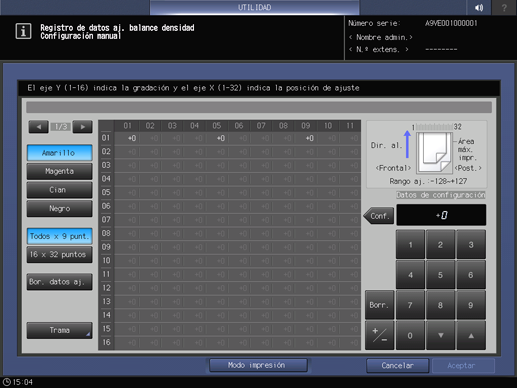Tap keypad digit 9
Image resolution: width=517 pixels, height=388 pixels.
click(471, 305)
